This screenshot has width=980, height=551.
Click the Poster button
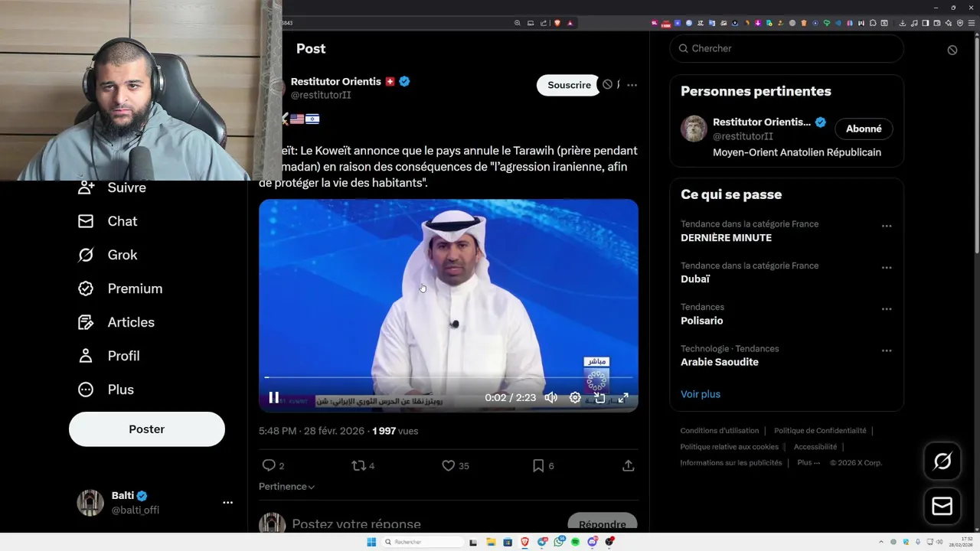(147, 429)
